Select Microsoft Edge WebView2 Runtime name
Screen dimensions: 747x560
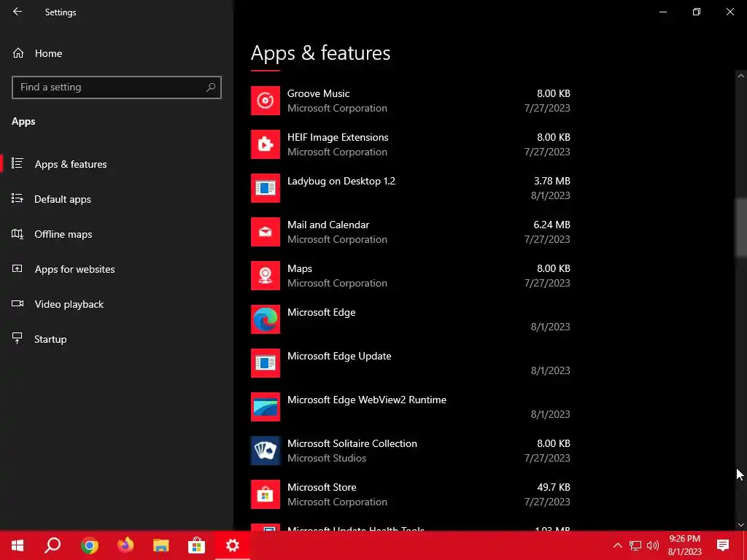point(367,400)
